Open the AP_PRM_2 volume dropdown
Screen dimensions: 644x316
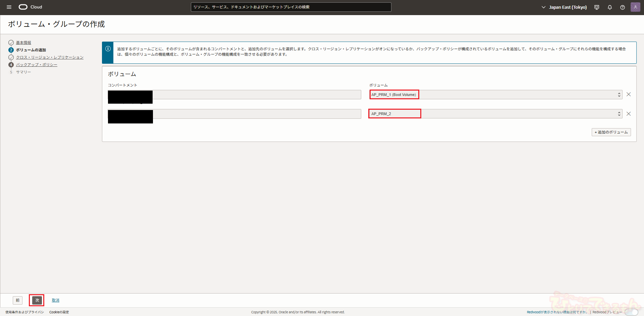tap(495, 114)
